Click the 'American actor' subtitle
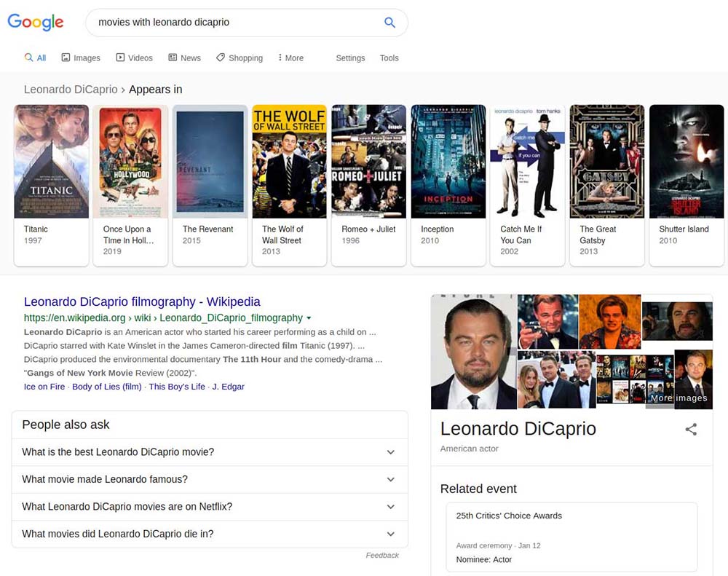 point(469,449)
